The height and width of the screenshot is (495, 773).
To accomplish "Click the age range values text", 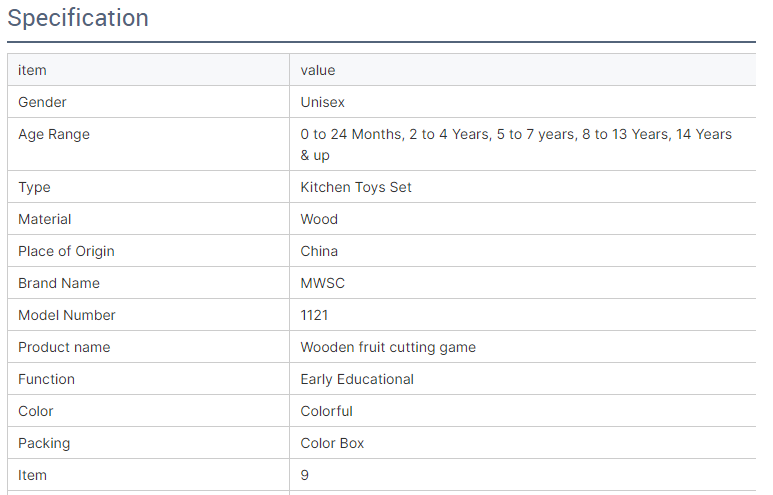I will tap(516, 144).
